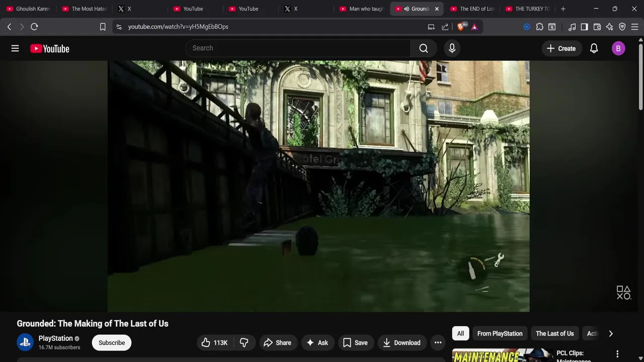Click the Ask button

317,343
